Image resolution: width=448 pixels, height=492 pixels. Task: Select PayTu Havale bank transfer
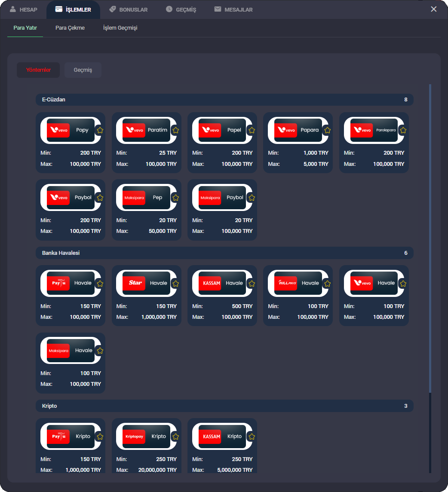click(x=71, y=283)
